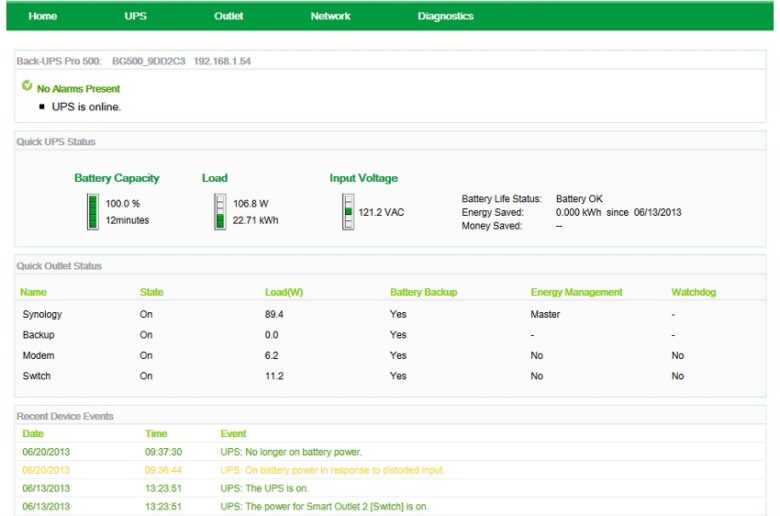Click the 89.4 load cell for Synology

pyautogui.click(x=274, y=314)
